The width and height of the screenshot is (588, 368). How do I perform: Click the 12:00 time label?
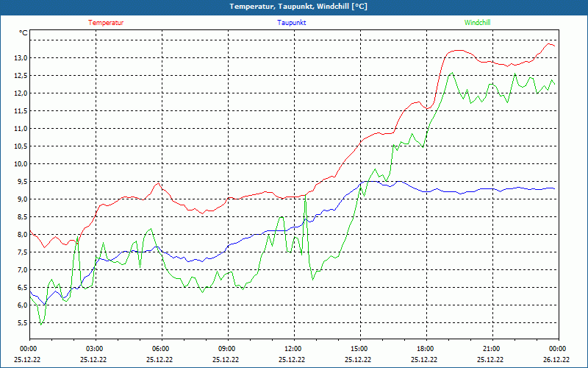point(294,349)
